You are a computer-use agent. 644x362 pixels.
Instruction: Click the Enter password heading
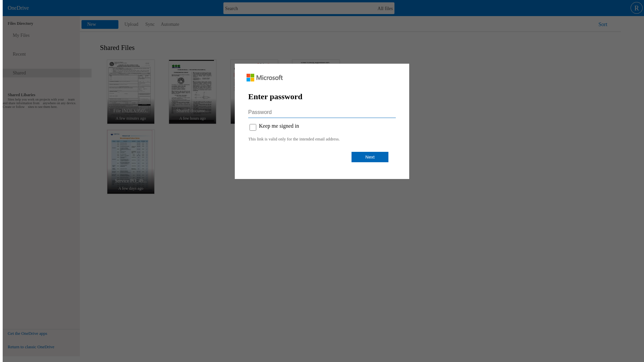pos(275,97)
